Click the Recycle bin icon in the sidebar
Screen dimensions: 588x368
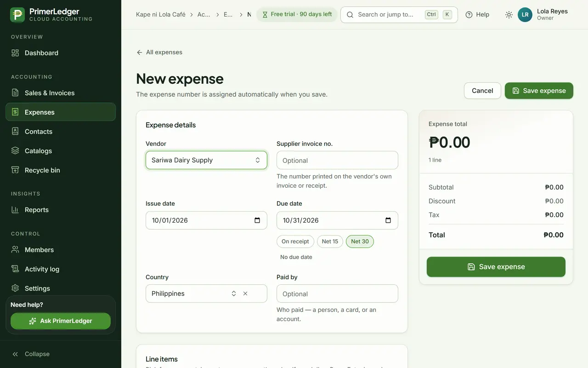pos(15,170)
